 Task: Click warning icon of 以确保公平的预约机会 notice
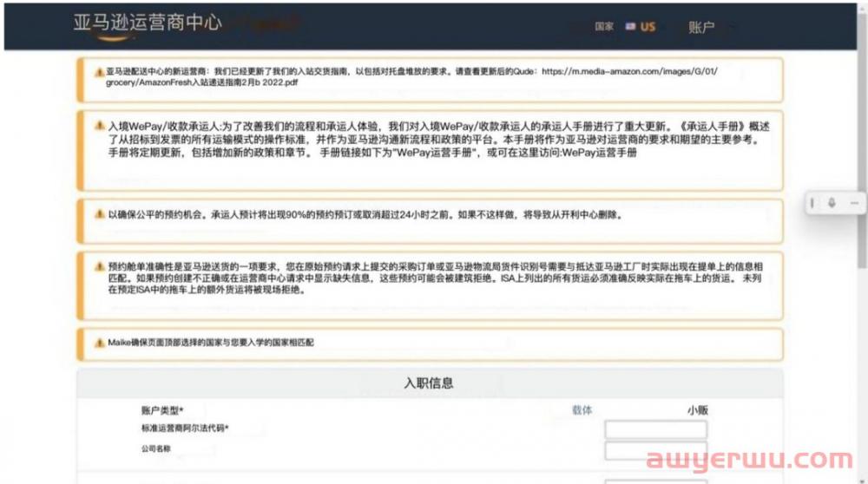pos(100,214)
